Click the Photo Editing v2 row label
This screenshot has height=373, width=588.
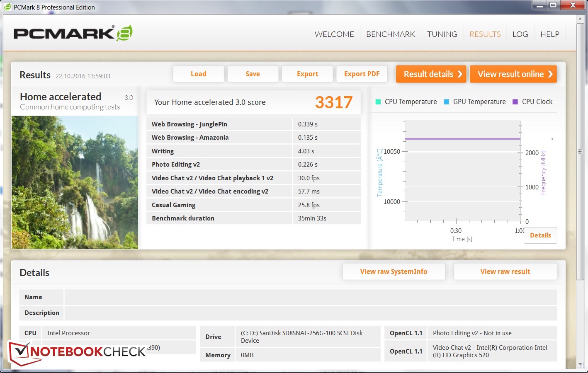tap(176, 165)
